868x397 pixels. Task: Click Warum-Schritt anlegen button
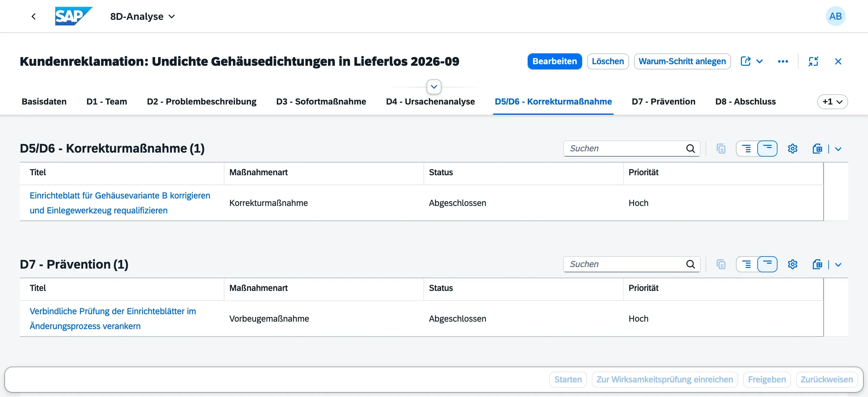click(682, 61)
